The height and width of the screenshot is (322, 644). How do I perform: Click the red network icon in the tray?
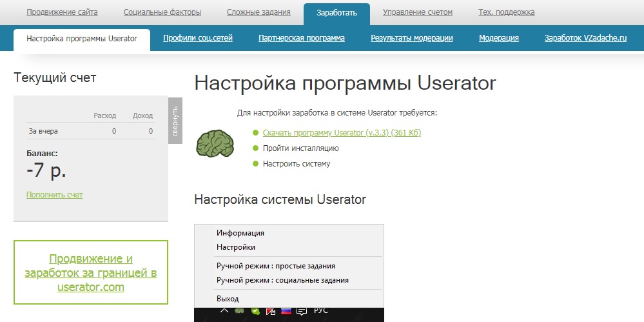(x=271, y=311)
